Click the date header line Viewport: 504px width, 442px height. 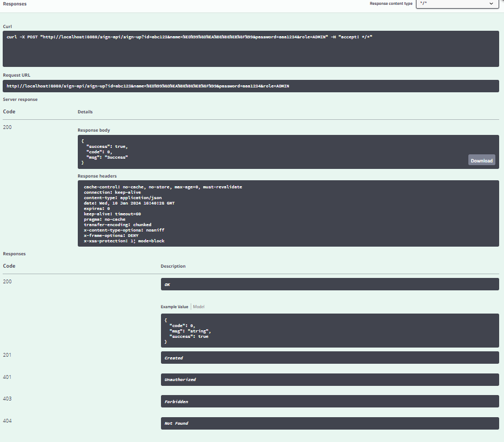(x=129, y=203)
